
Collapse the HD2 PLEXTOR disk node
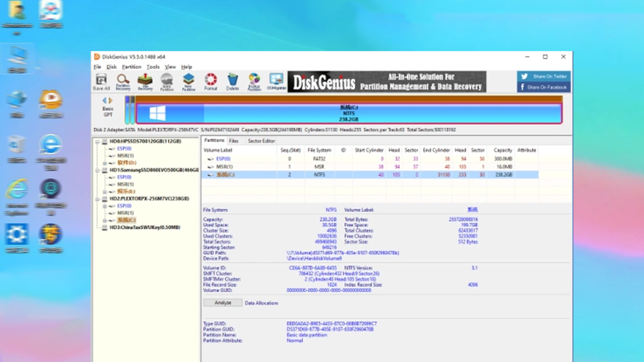[97, 199]
